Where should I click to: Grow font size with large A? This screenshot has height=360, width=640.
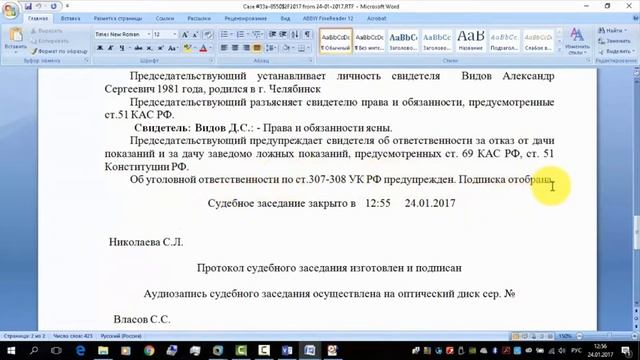coord(185,34)
